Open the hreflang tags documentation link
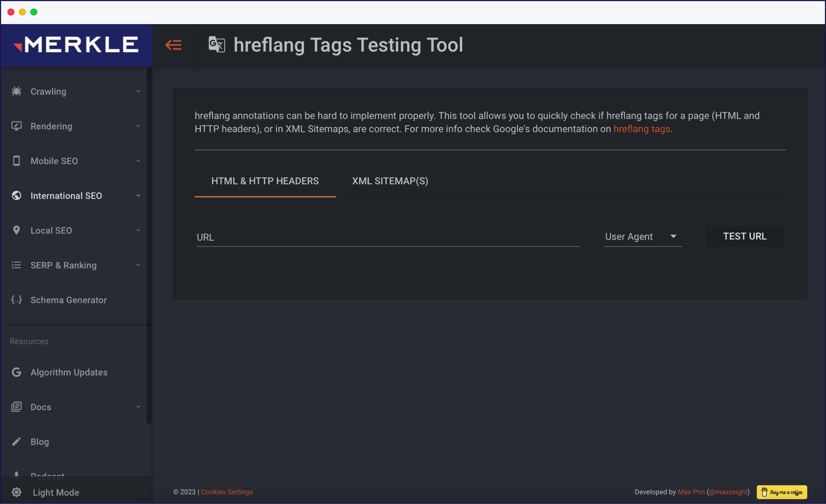 click(642, 129)
